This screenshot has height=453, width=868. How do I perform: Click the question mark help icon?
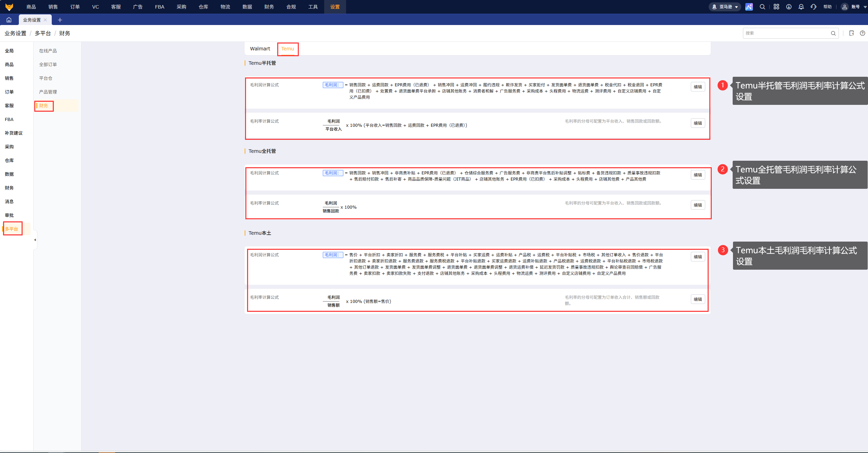(863, 33)
